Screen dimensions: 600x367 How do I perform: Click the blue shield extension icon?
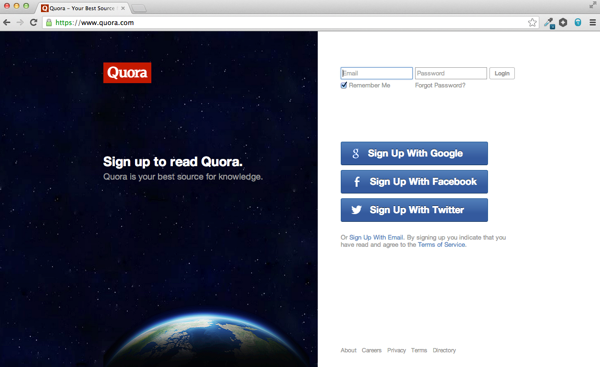578,23
